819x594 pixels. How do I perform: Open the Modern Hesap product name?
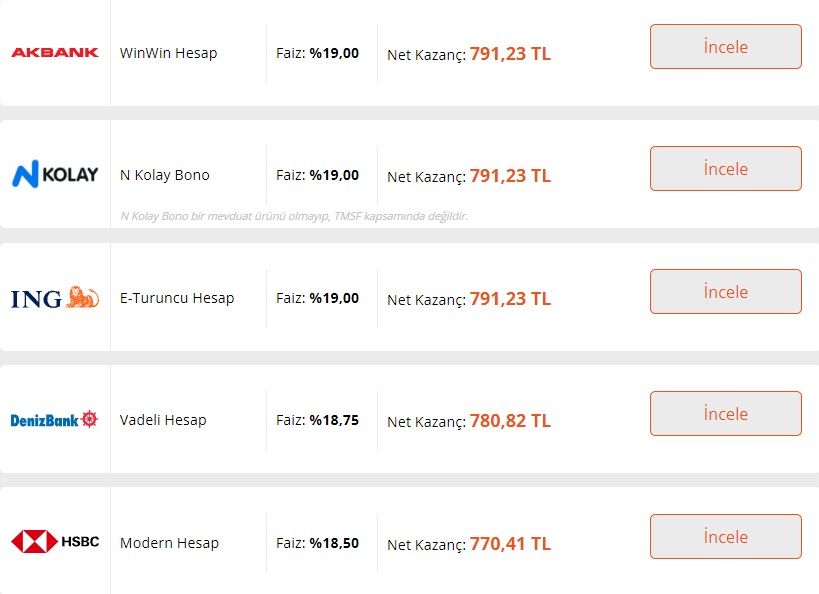pos(169,543)
